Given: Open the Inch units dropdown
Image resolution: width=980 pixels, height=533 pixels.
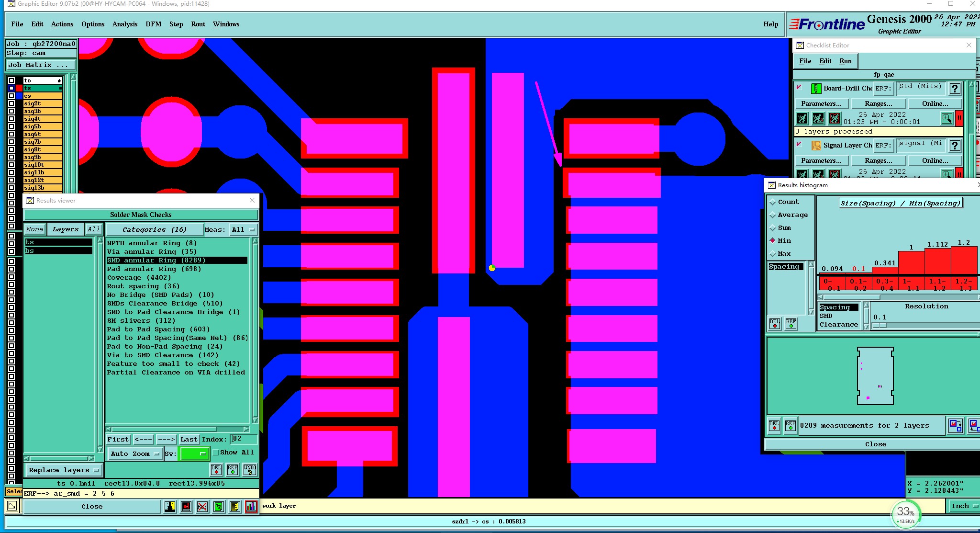Looking at the screenshot, I should 964,506.
